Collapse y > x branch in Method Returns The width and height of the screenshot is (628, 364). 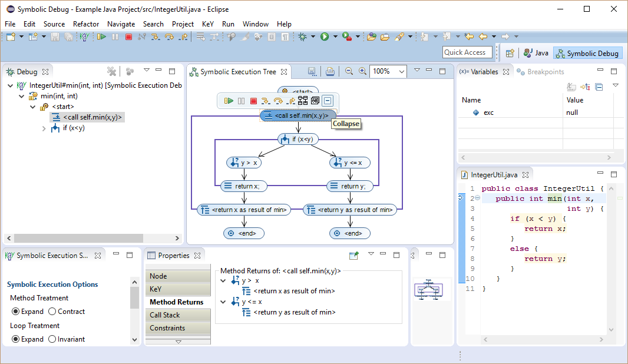click(x=223, y=281)
